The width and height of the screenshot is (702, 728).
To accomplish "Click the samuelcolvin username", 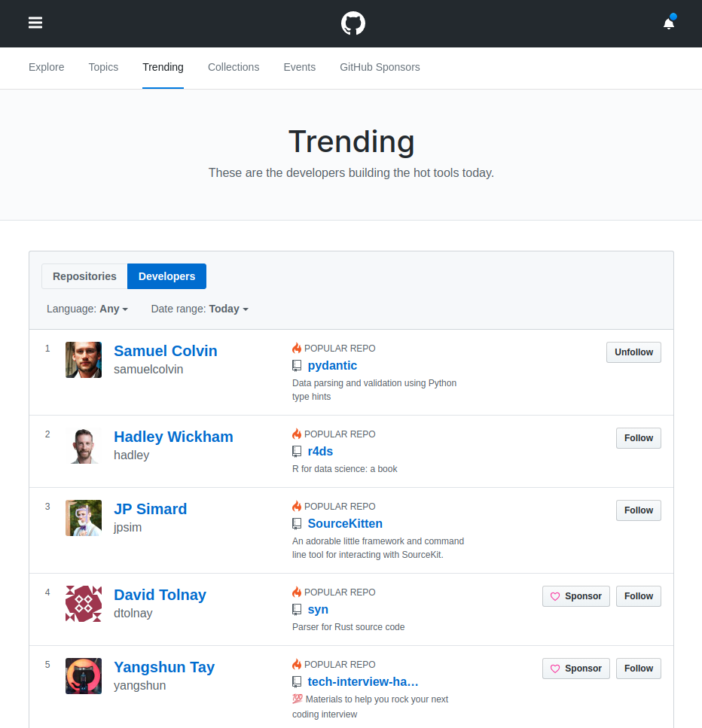I will 148,370.
